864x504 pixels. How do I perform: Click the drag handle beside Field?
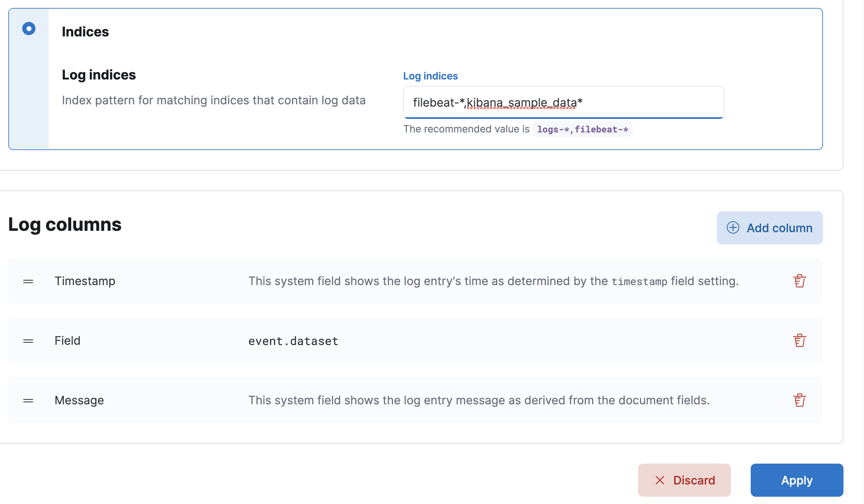pos(28,340)
